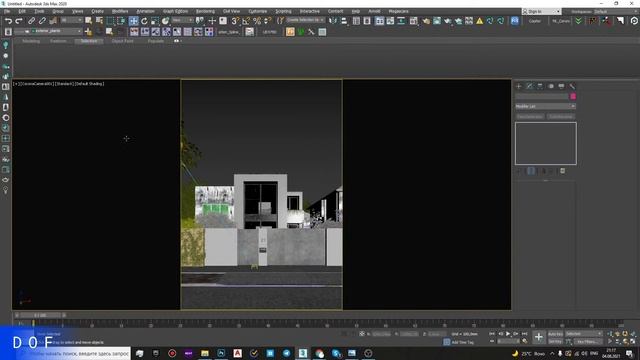
Task: Toggle Percent Snap
Action: tap(257, 21)
